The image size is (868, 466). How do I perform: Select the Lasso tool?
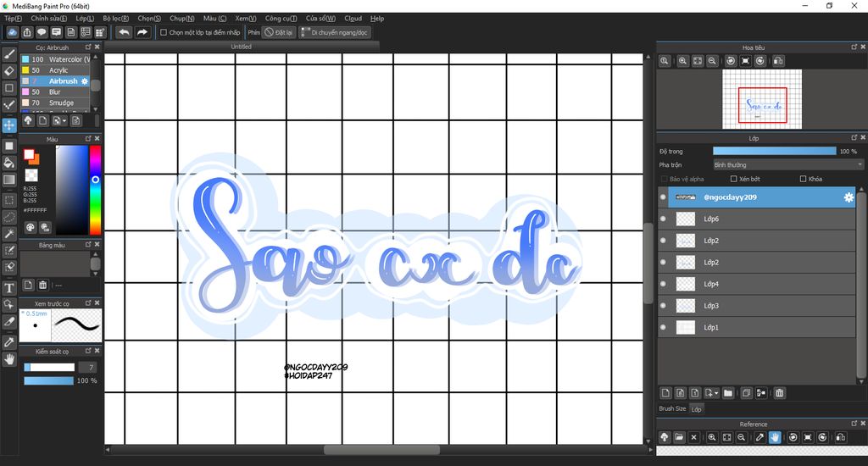8,217
